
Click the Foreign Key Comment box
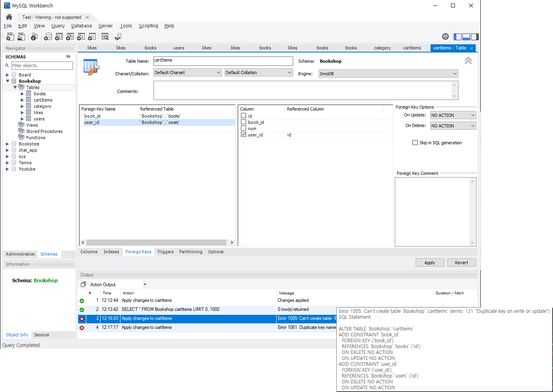click(x=435, y=212)
